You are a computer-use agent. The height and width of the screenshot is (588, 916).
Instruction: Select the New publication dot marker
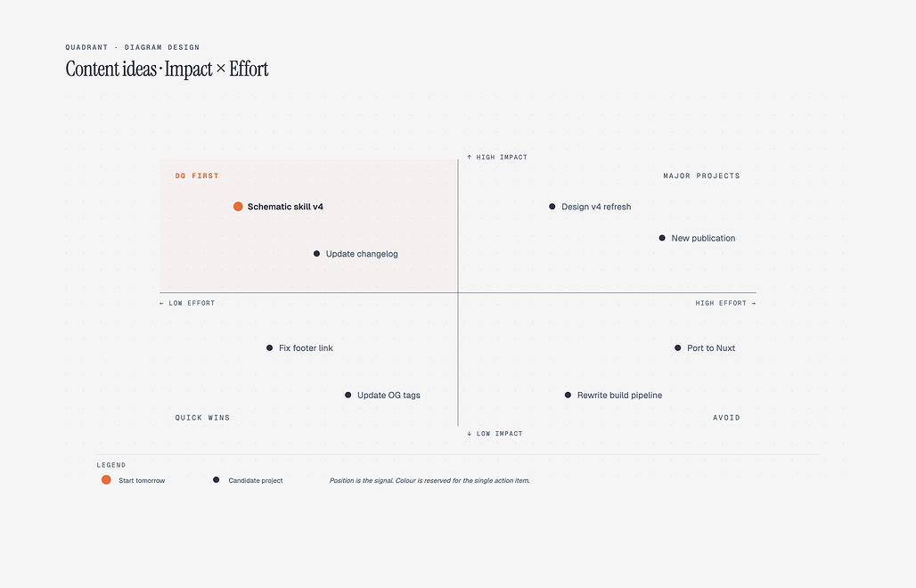(x=662, y=238)
